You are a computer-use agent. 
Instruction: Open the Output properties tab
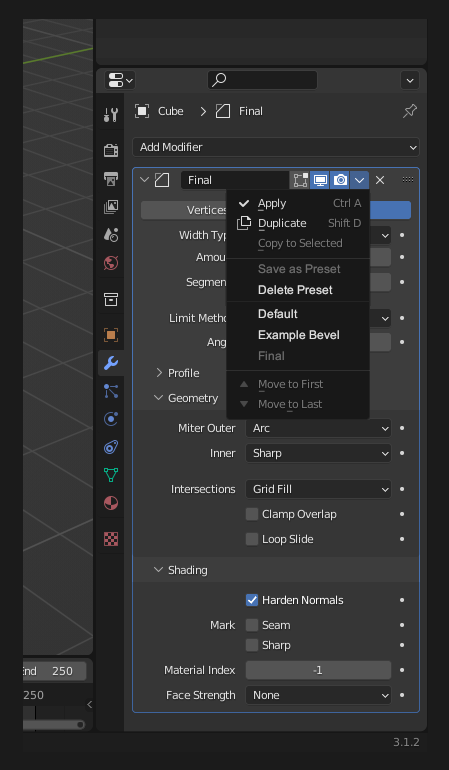[111, 179]
